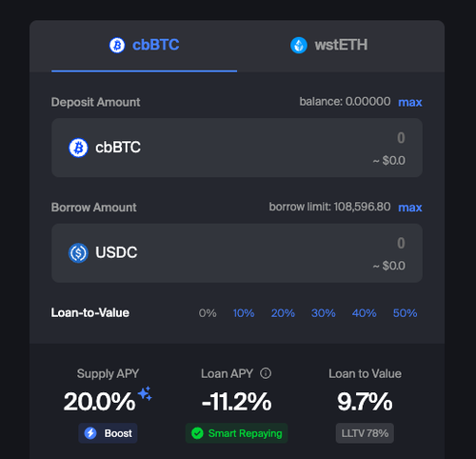This screenshot has height=459, width=476.
Task: Select the 0% Loan-to-Value option
Action: (208, 313)
